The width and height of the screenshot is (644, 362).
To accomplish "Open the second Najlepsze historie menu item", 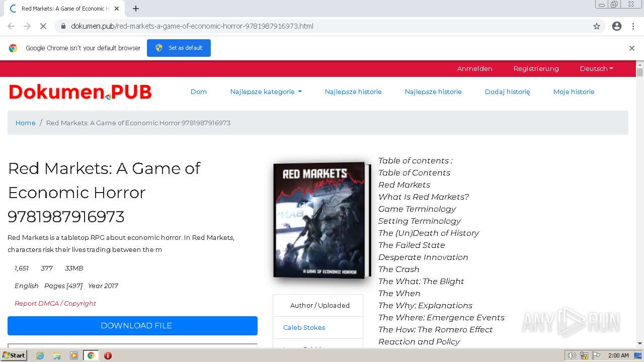I will coord(433,92).
